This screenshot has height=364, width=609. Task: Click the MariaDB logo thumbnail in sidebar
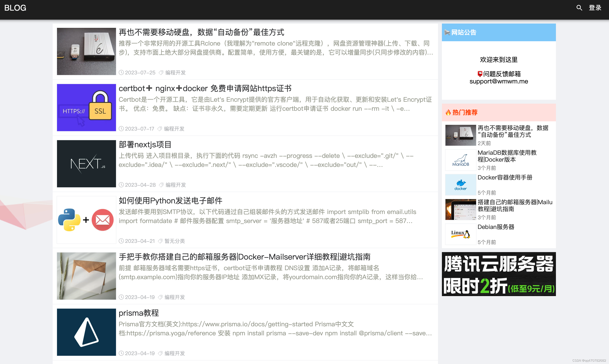[461, 160]
